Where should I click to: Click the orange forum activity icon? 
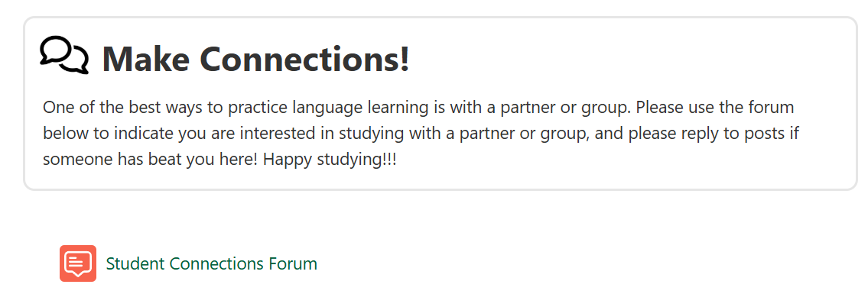pyautogui.click(x=78, y=263)
